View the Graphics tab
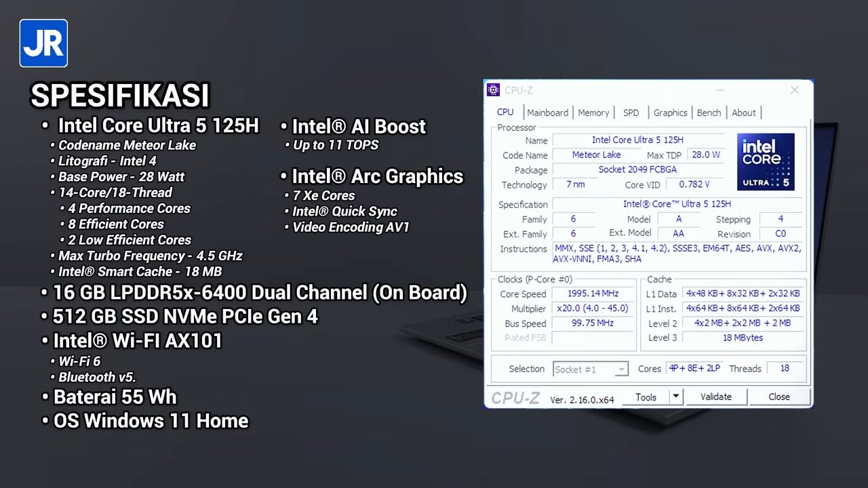 tap(670, 113)
